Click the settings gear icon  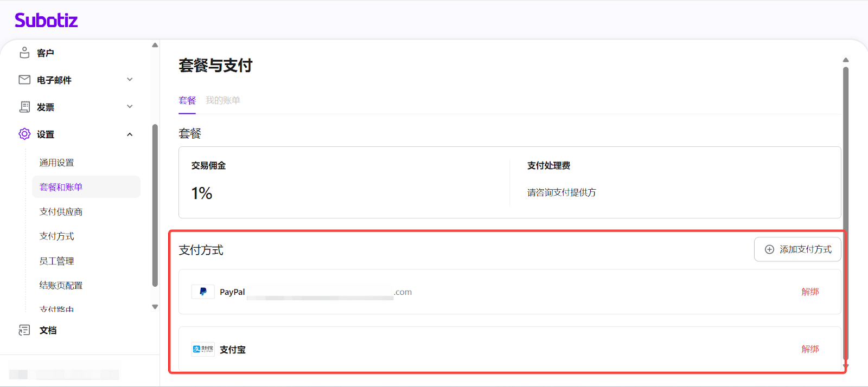[x=24, y=134]
